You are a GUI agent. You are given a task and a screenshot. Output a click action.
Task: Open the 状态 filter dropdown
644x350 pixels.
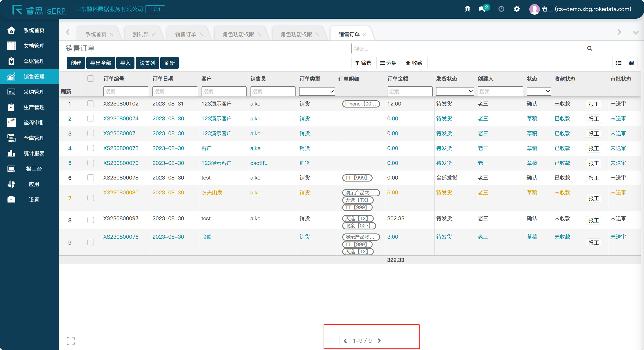coord(539,92)
